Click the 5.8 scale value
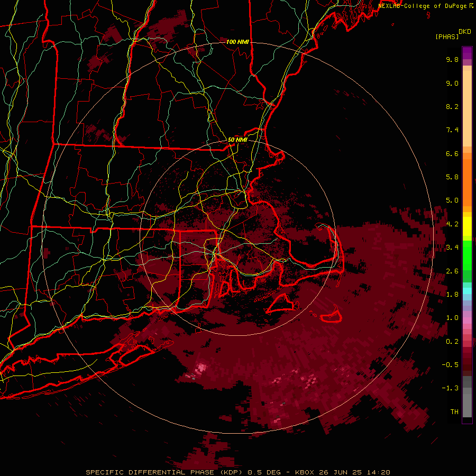This screenshot has height=476, width=476. pos(452,177)
